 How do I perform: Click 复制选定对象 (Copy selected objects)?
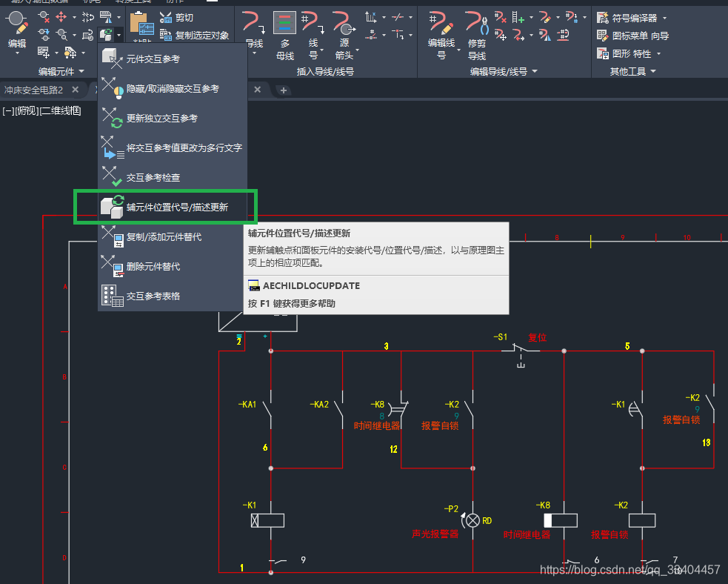coord(194,36)
